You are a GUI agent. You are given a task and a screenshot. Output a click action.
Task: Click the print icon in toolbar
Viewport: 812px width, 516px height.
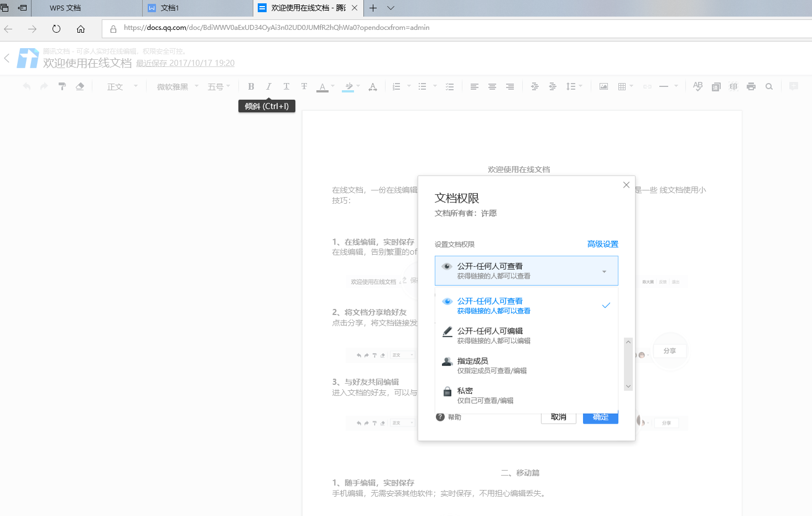coord(751,86)
